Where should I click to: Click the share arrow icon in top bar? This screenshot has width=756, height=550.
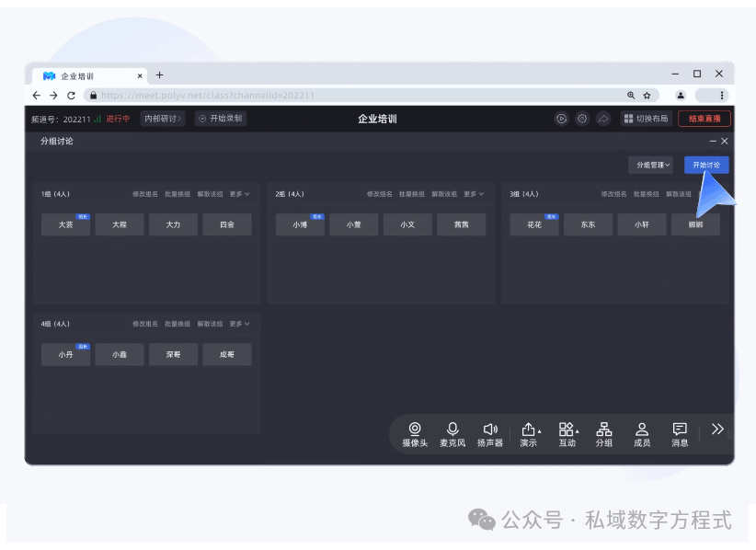point(603,119)
